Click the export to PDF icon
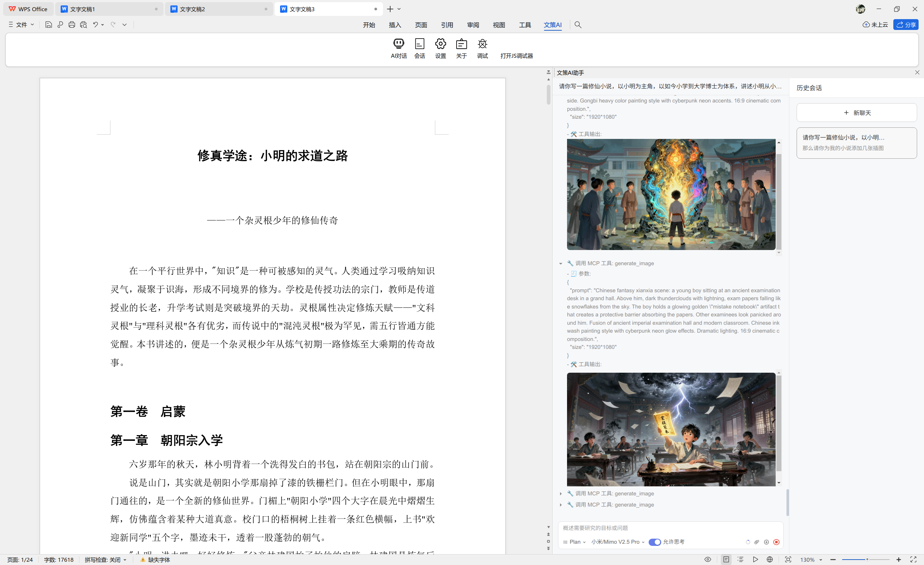Image resolution: width=924 pixels, height=565 pixels. coord(60,25)
